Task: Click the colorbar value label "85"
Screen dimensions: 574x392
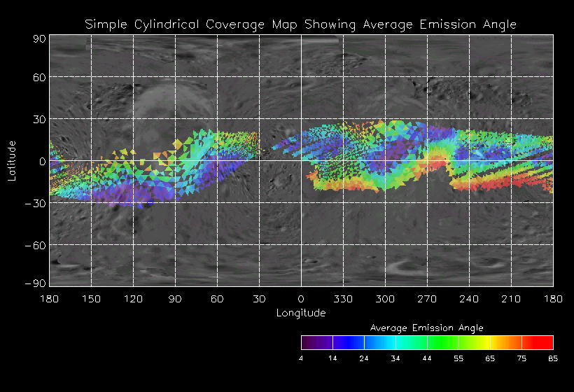Action: pyautogui.click(x=553, y=358)
